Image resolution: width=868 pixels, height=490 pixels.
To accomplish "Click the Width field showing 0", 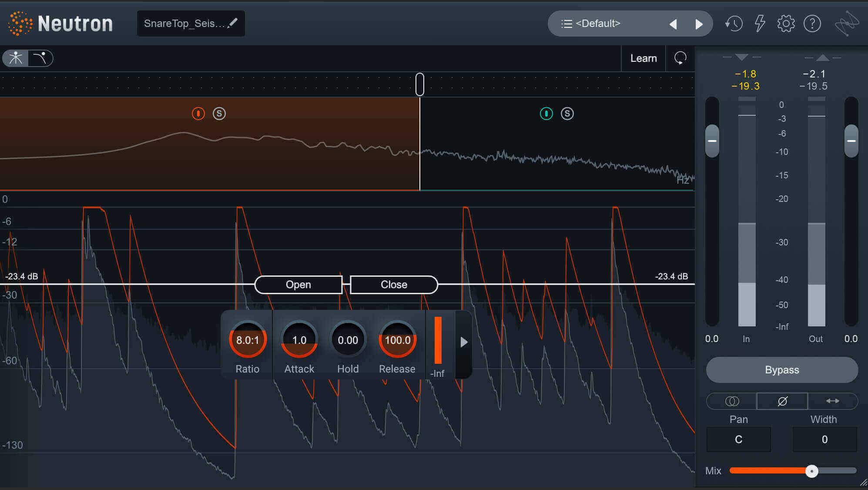I will tap(824, 440).
